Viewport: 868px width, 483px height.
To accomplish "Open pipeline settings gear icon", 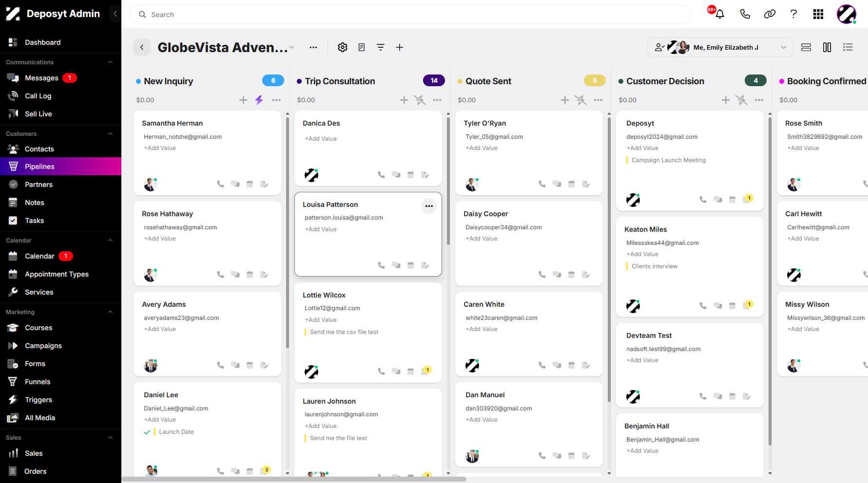I will point(343,47).
